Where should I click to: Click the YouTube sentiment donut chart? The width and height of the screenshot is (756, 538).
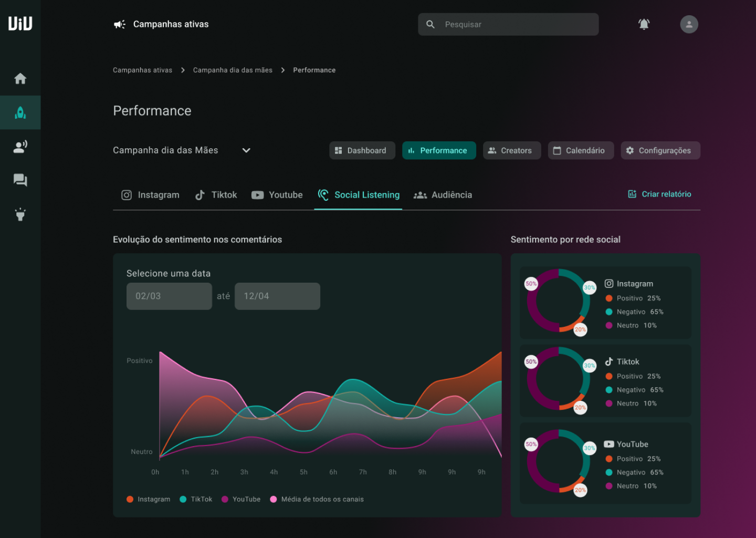coord(559,461)
